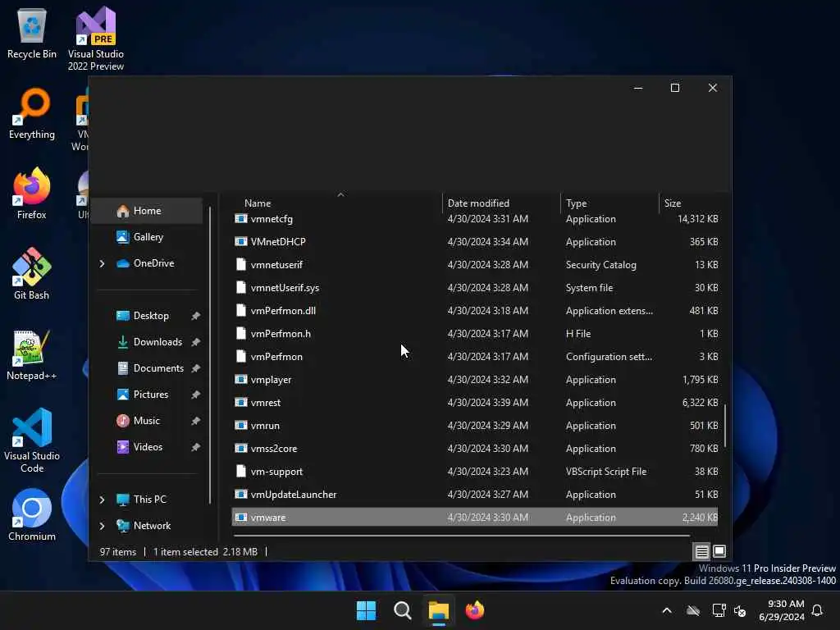
Task: Open taskbar Search
Action: [402, 610]
